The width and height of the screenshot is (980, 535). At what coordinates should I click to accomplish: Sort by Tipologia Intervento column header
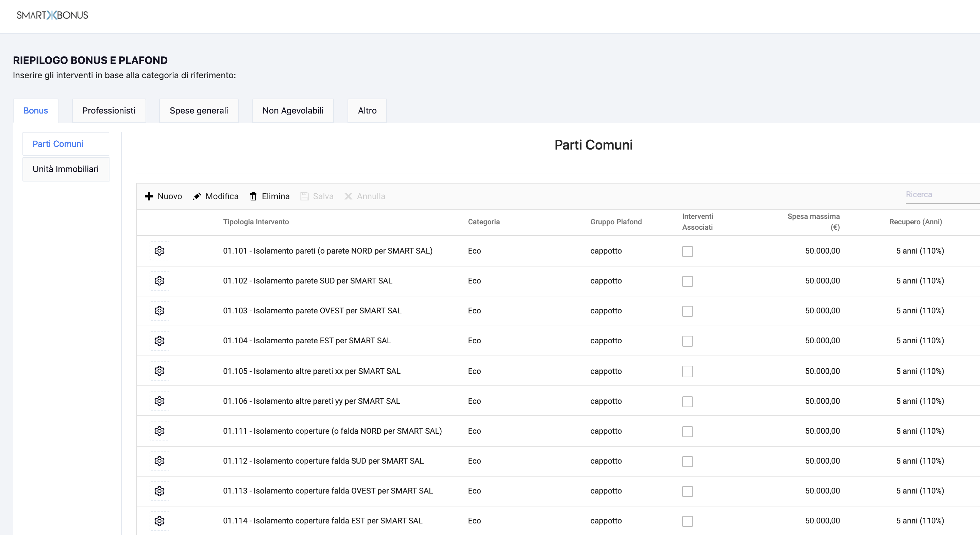[x=256, y=222]
